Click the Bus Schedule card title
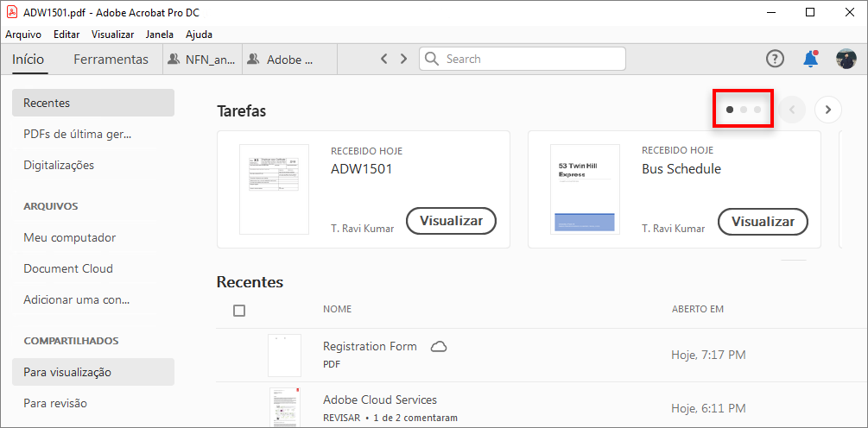 tap(681, 169)
